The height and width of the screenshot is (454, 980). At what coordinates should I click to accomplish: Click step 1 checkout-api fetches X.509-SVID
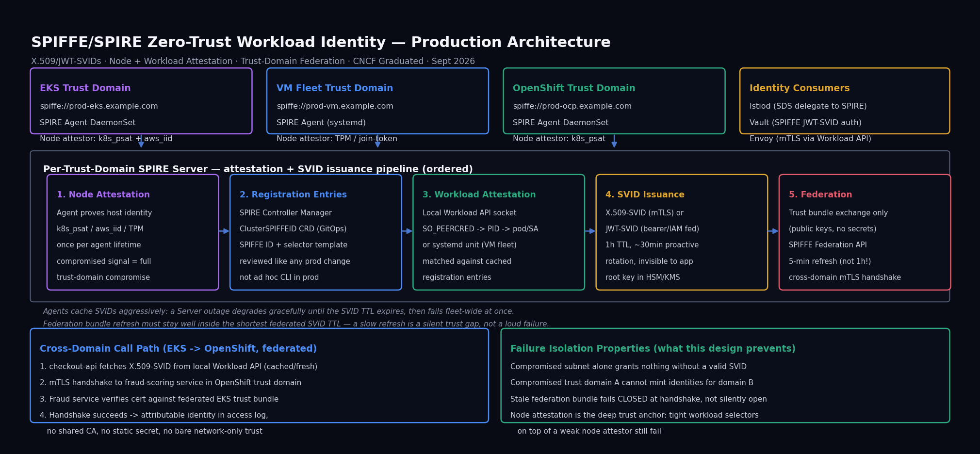(179, 367)
